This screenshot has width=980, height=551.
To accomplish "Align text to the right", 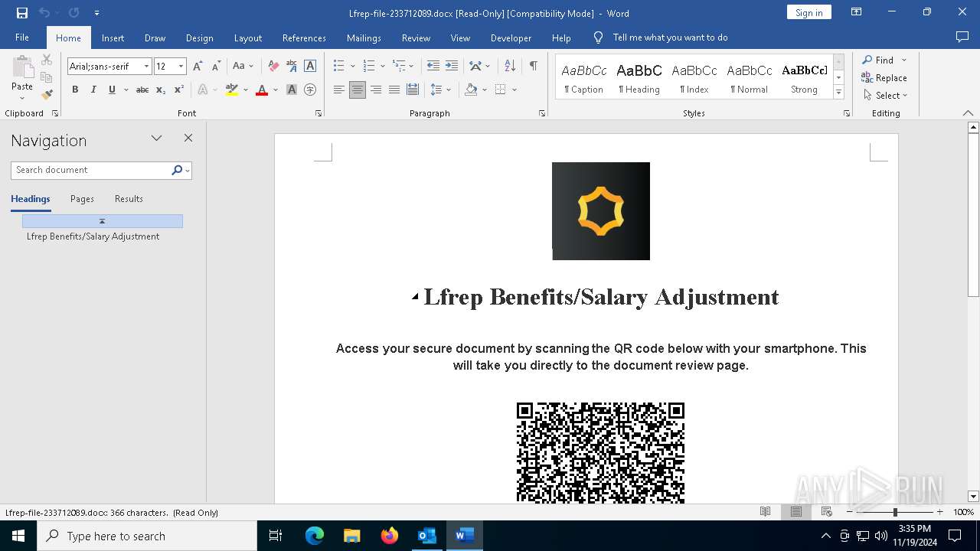I will [x=376, y=90].
